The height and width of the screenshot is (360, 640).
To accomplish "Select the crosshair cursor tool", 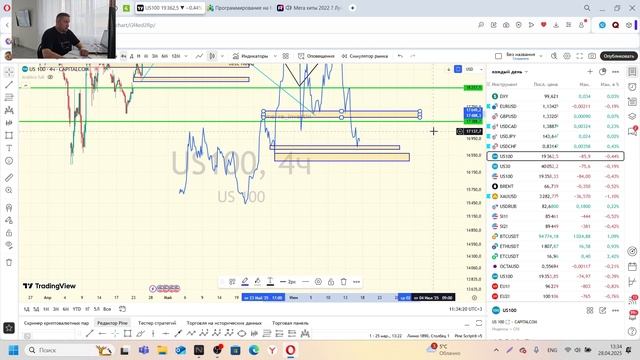I will pyautogui.click(x=9, y=72).
